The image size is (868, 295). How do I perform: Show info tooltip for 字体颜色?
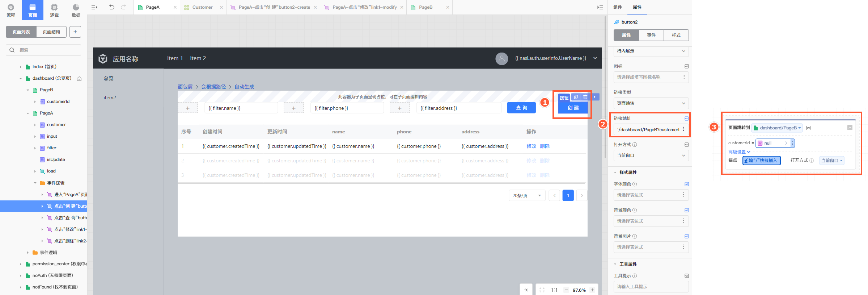click(635, 184)
